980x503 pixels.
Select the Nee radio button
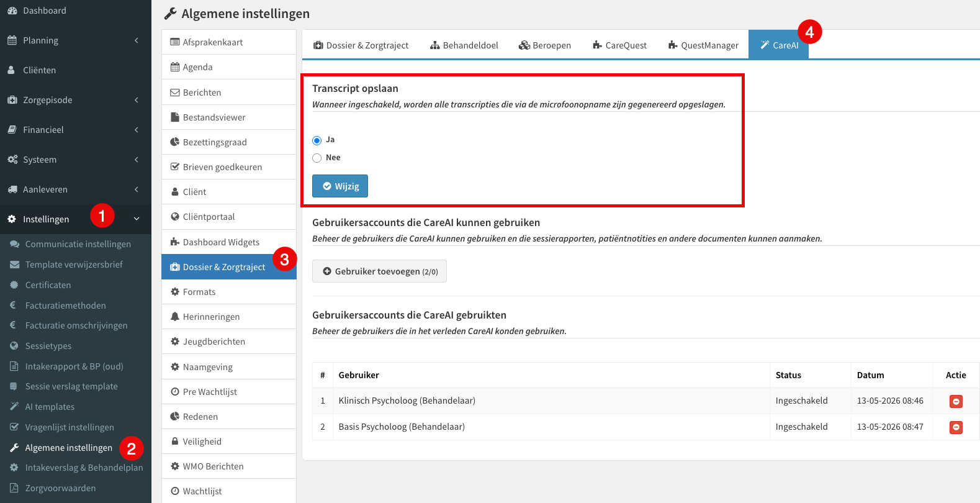(x=317, y=158)
